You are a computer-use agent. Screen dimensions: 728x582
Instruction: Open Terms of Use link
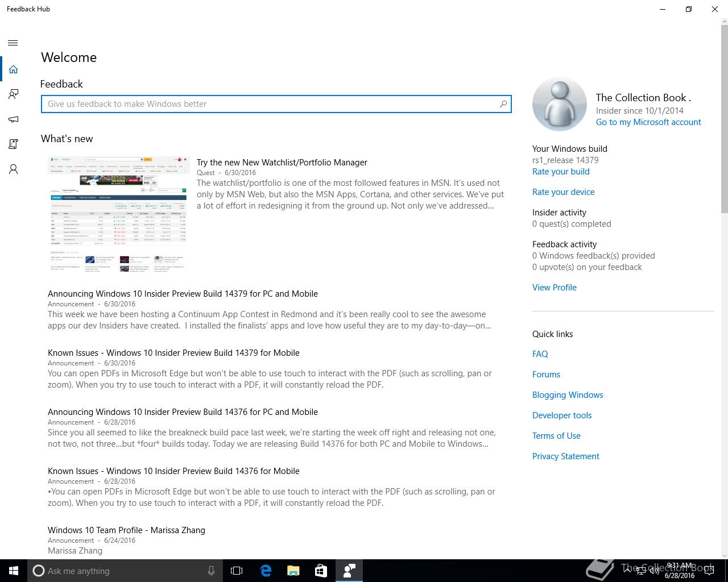(556, 436)
